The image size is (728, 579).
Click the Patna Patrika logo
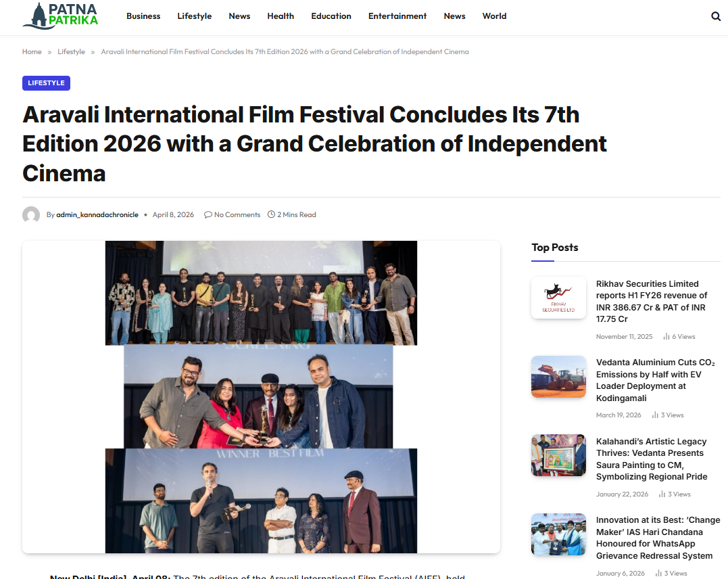(x=61, y=16)
